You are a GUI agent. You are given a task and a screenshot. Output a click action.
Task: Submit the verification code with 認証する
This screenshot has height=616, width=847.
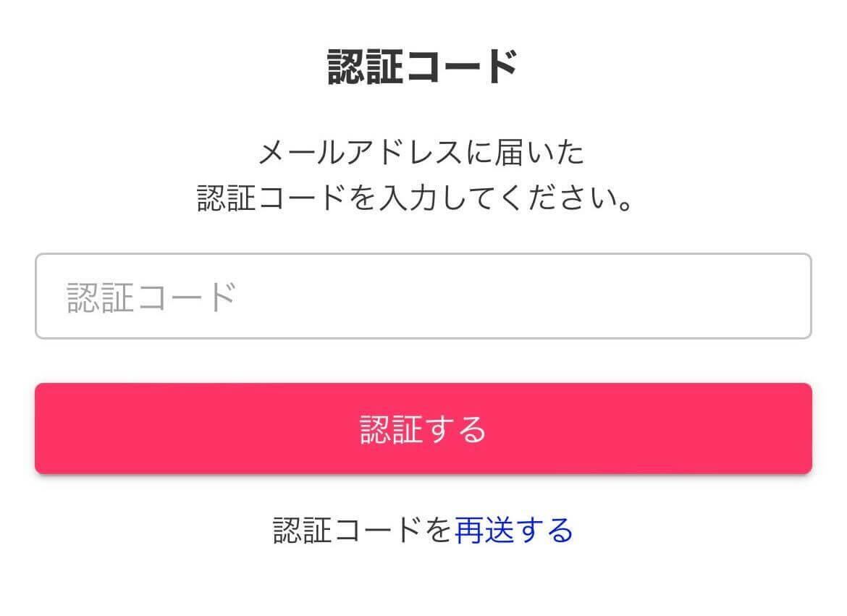pos(423,429)
